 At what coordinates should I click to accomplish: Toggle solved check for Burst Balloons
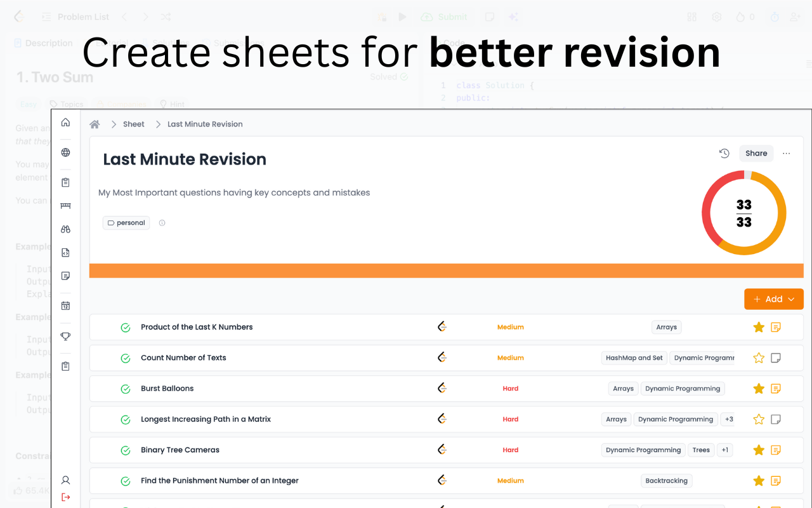coord(126,389)
